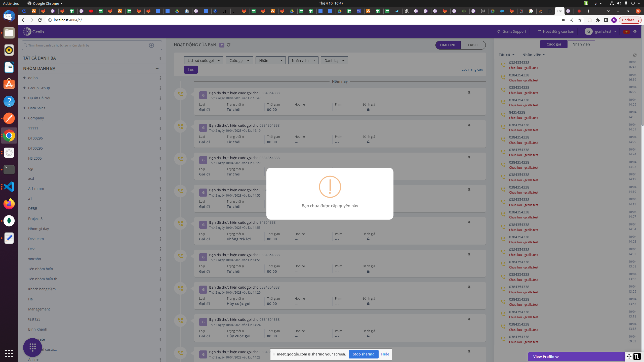Screen dimensions: 644x362
Task: Switch to Nhân viên tab in right panel
Action: click(581, 44)
